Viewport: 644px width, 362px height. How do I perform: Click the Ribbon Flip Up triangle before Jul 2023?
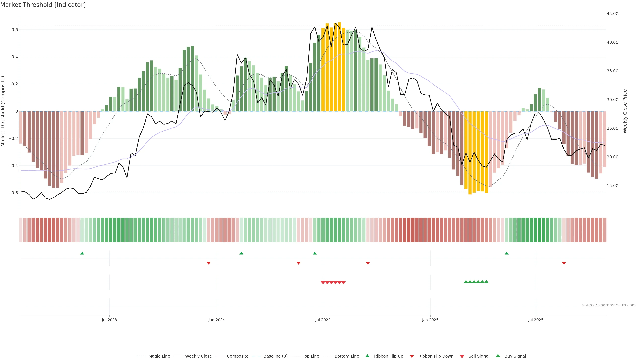tap(82, 253)
